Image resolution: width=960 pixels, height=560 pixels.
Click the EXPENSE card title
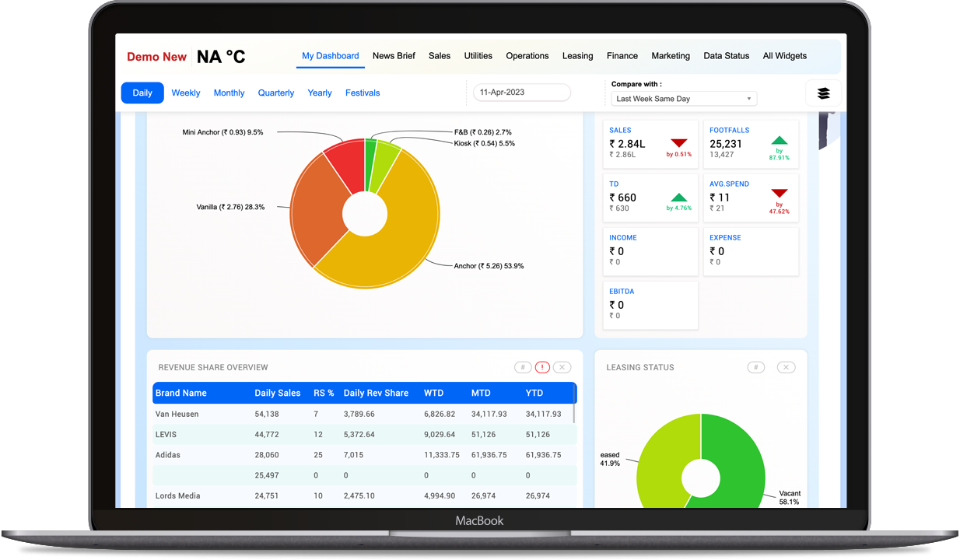click(x=725, y=237)
